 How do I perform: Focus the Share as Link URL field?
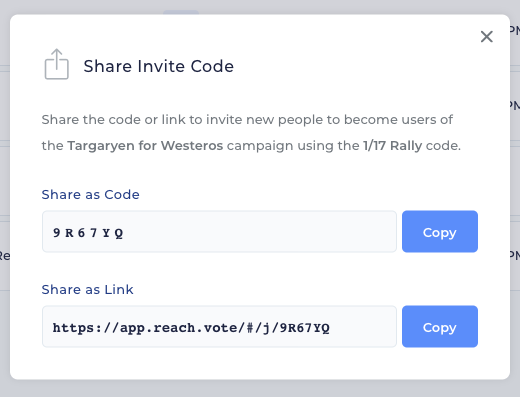[219, 326]
